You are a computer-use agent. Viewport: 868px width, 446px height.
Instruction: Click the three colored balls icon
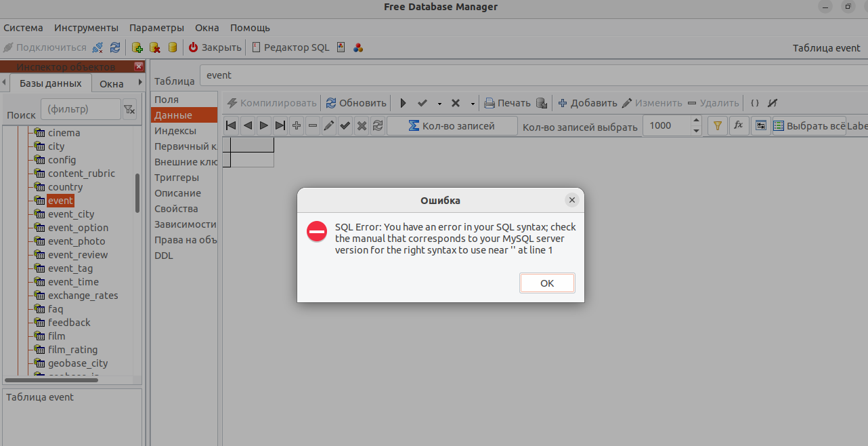(x=358, y=47)
